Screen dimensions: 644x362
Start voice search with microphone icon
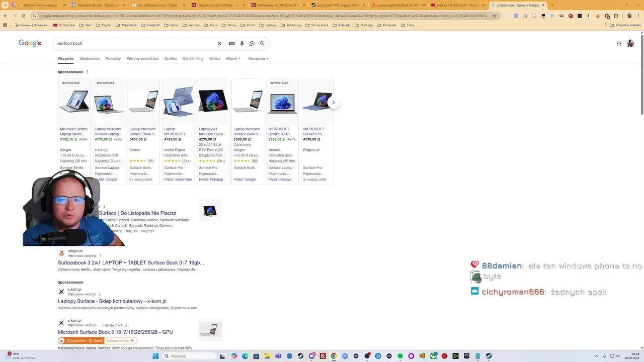(x=242, y=44)
